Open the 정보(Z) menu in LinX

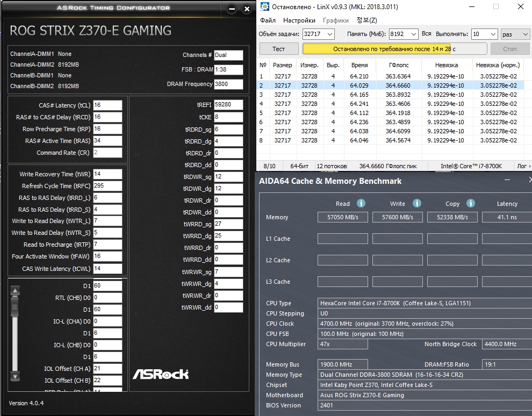point(366,20)
